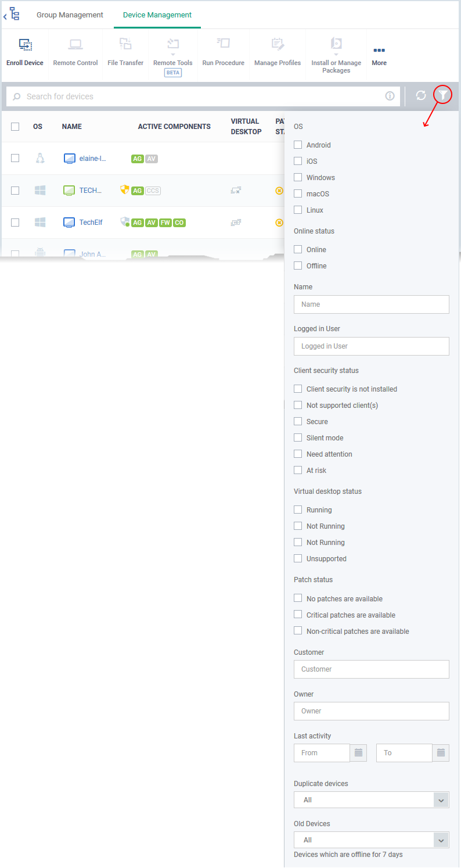Click the Search for devices field
The image size is (461, 868).
click(x=203, y=96)
